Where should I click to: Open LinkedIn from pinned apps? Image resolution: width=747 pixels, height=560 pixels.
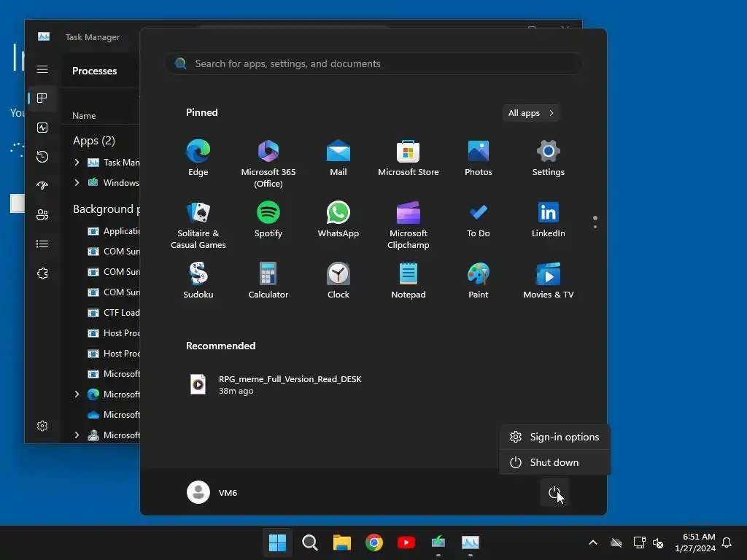click(549, 219)
